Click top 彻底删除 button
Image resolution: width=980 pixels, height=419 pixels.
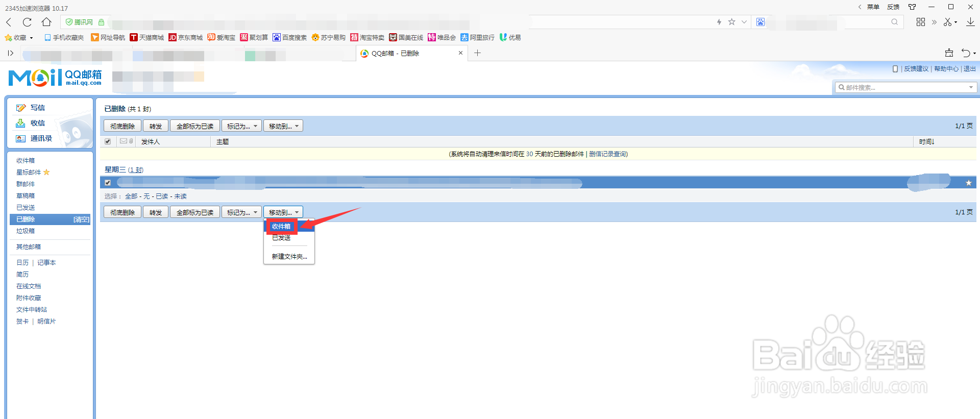[122, 126]
